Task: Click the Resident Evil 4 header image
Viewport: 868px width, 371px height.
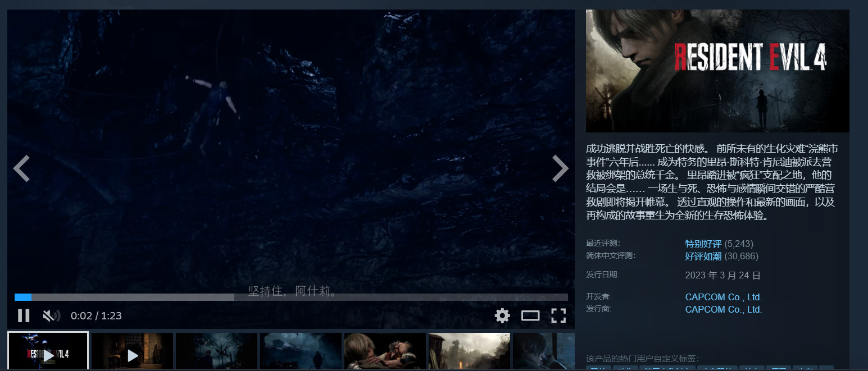Action: 717,71
